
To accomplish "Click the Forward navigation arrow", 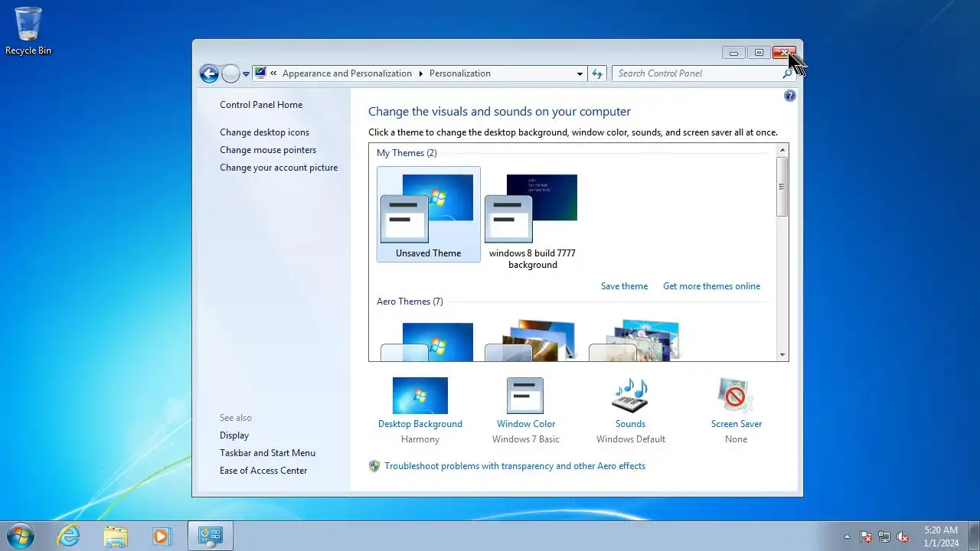I will [230, 73].
